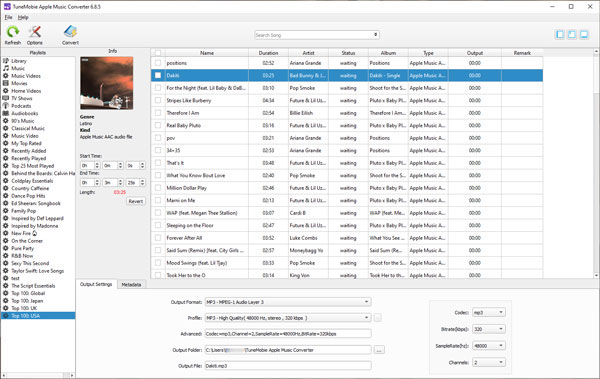
Task: Switch to the third layout view icon
Action: click(x=584, y=34)
